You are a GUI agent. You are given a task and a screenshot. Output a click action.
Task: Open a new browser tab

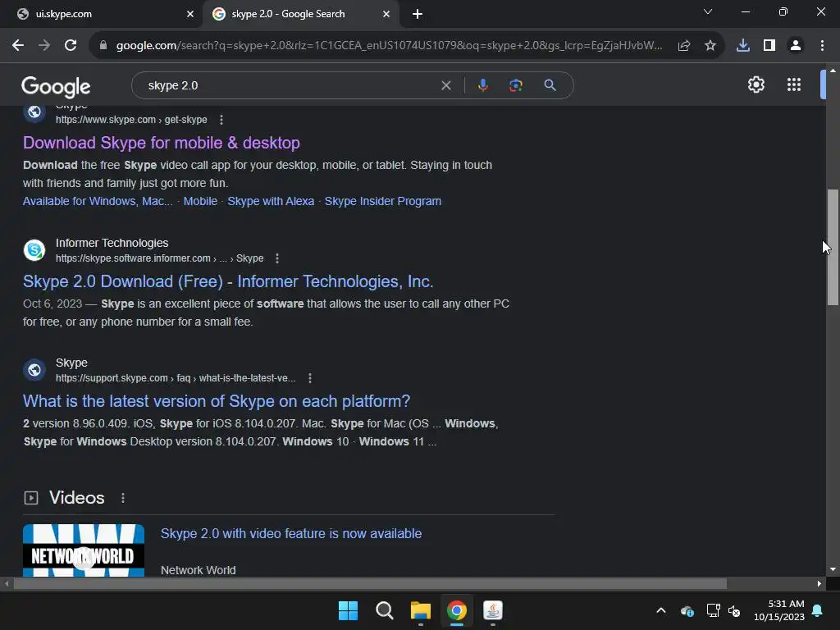[x=418, y=15]
